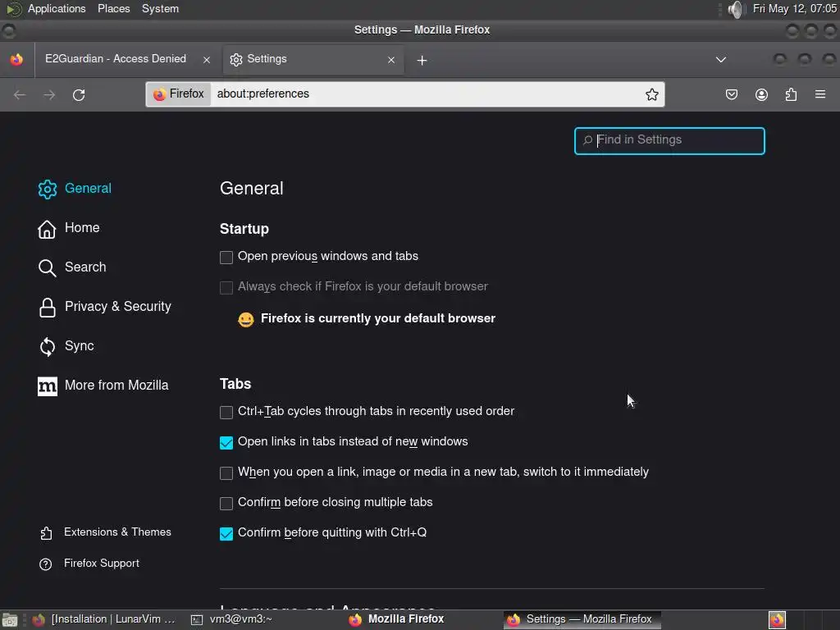Switch to Mozilla Firefox taskbar window
840x630 pixels.
[396, 619]
